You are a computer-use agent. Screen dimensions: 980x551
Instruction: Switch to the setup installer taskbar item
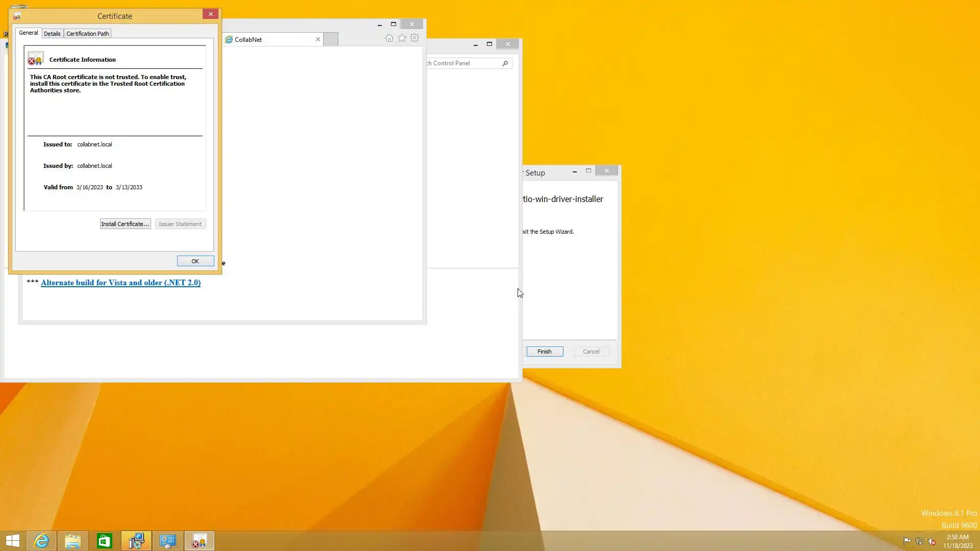click(x=136, y=541)
